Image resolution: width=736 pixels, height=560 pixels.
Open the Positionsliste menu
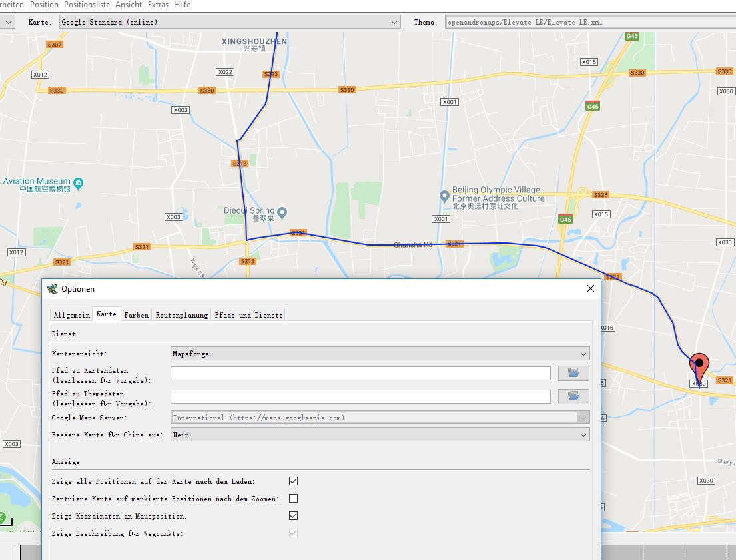click(87, 5)
